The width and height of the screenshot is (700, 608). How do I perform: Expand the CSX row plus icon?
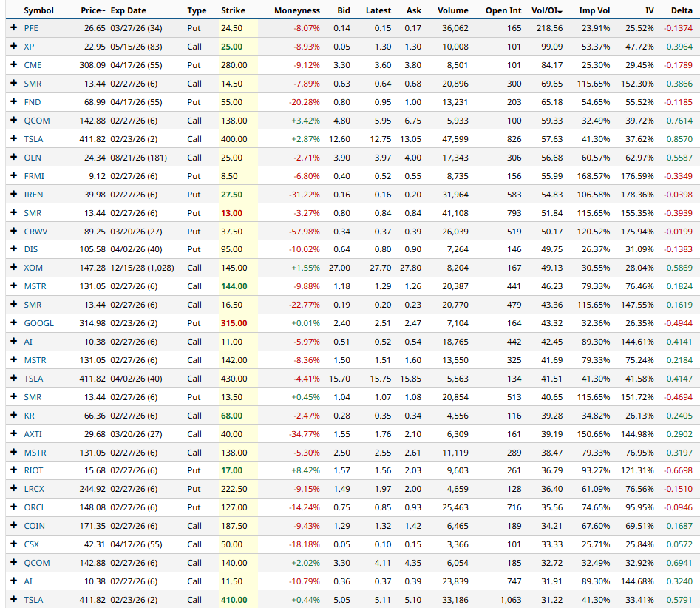coord(14,544)
